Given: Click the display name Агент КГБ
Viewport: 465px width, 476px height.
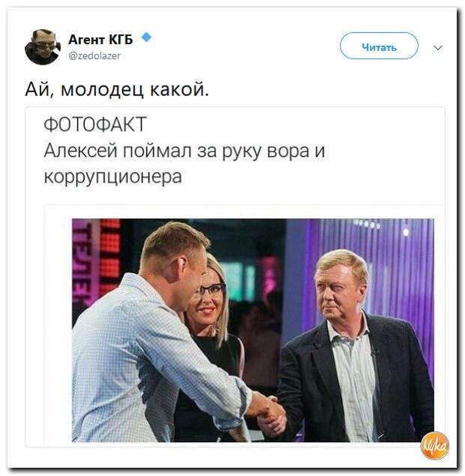Looking at the screenshot, I should [x=100, y=40].
